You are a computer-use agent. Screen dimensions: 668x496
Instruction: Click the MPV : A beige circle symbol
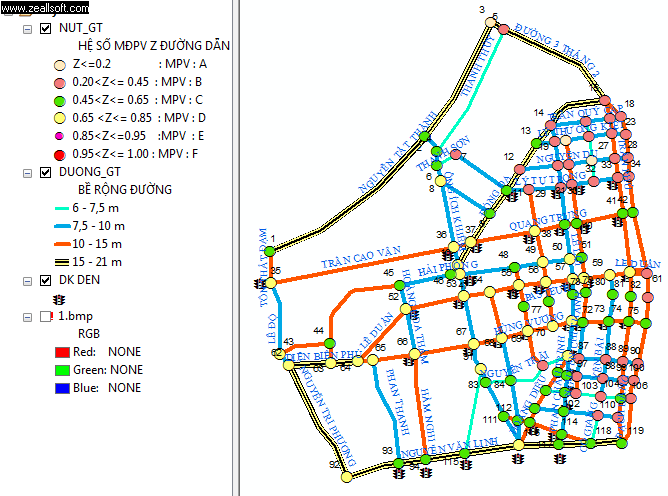point(60,65)
